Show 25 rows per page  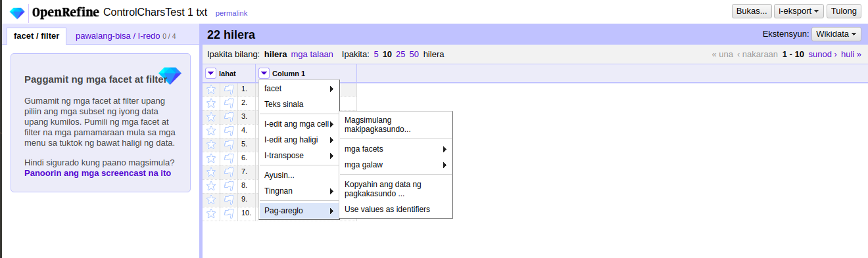click(x=400, y=54)
